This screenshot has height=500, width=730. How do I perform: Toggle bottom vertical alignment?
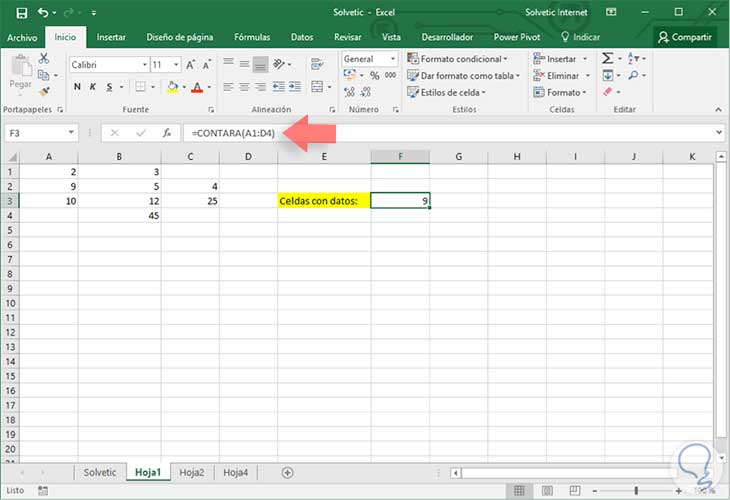point(260,65)
